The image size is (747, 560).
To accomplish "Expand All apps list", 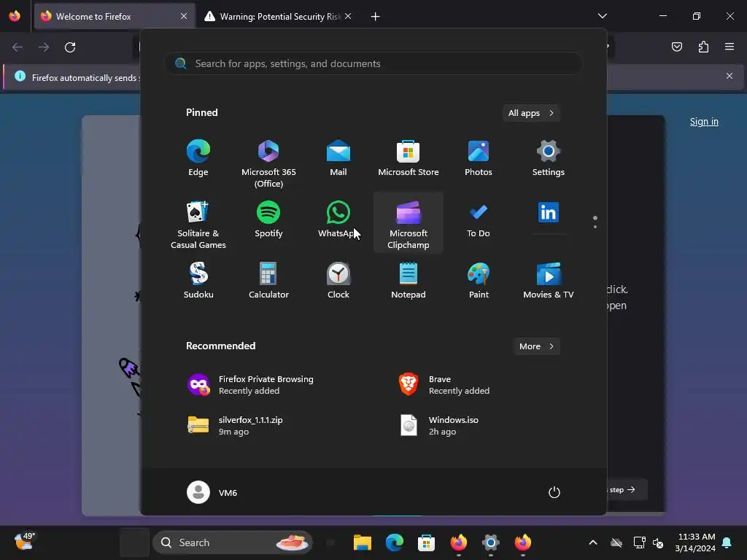I will pos(531,113).
